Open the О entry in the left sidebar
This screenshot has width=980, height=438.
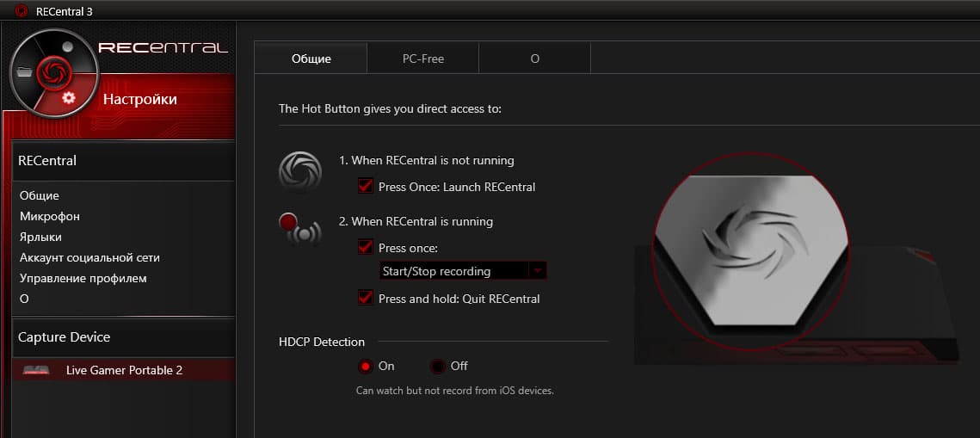pos(24,299)
